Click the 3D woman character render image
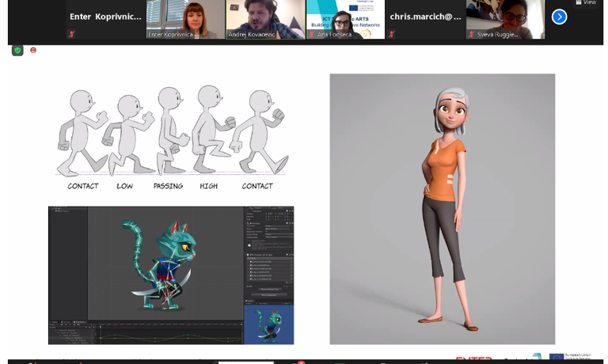Screen dimensions: 608x364 click(443, 209)
